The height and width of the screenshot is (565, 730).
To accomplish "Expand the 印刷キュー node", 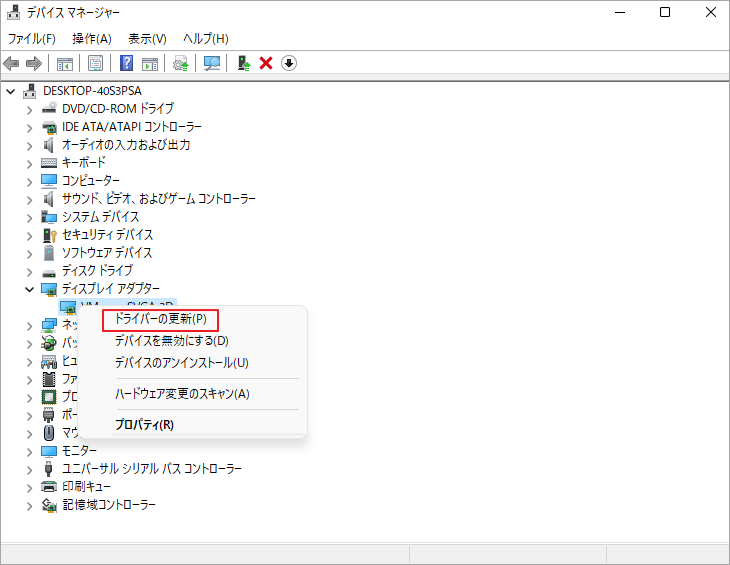I will (x=30, y=488).
